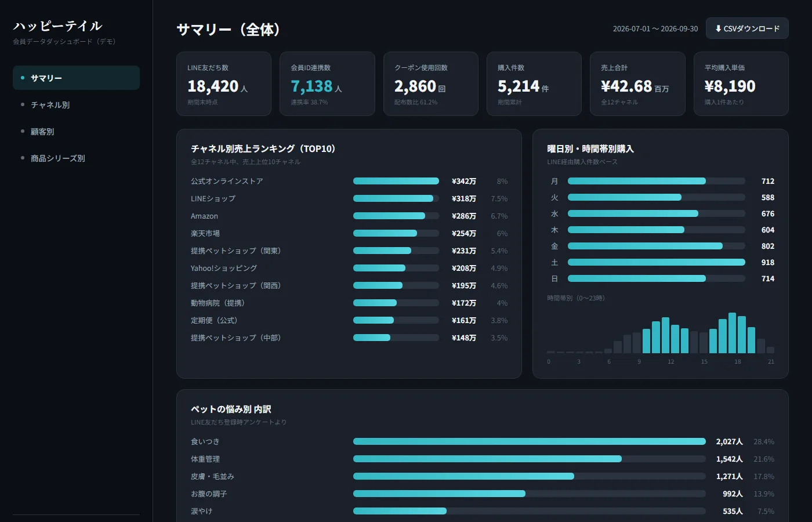The image size is (812, 522).
Task: Click the date range 2026-07-01 〜 2026-09-30
Action: tap(655, 29)
